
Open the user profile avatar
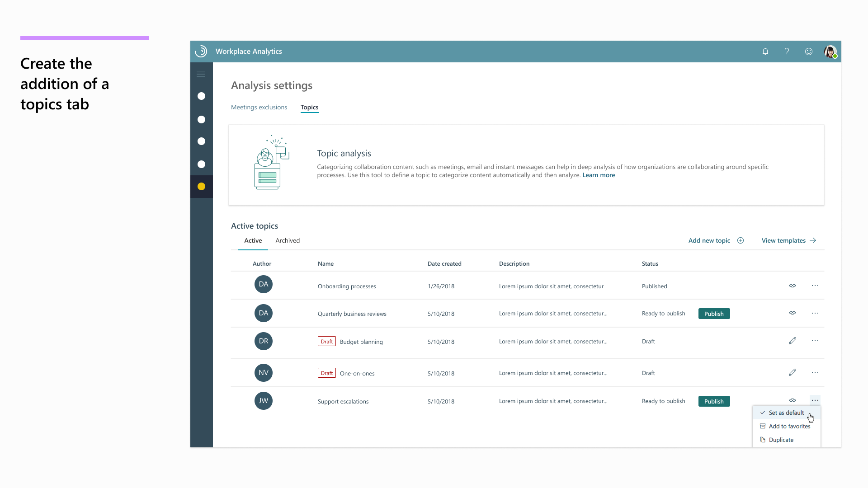coord(830,52)
